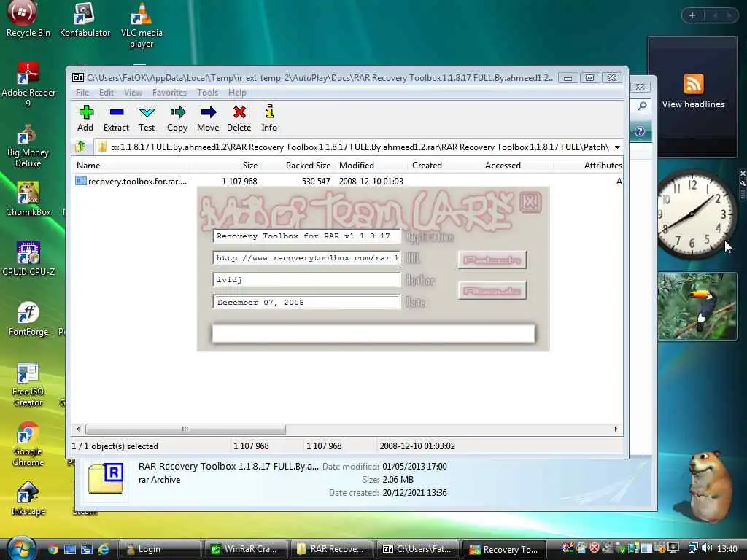Viewport: 747px width, 560px height.
Task: Click the up-folder icon beside address bar
Action: click(80, 147)
